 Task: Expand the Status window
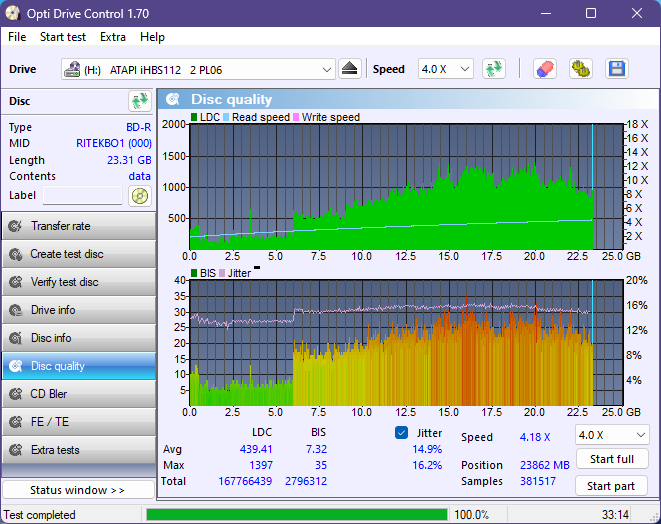click(x=78, y=490)
